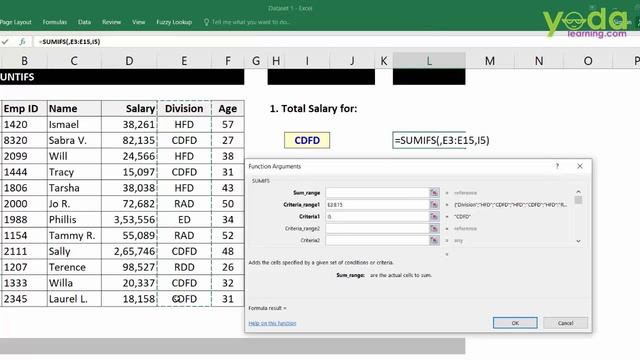Click the Criteria_range1 collapse dialog icon
Viewport: 640px width, 360px height.
(434, 204)
